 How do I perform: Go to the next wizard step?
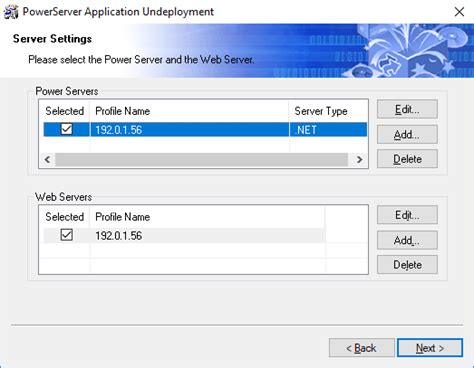(x=430, y=348)
